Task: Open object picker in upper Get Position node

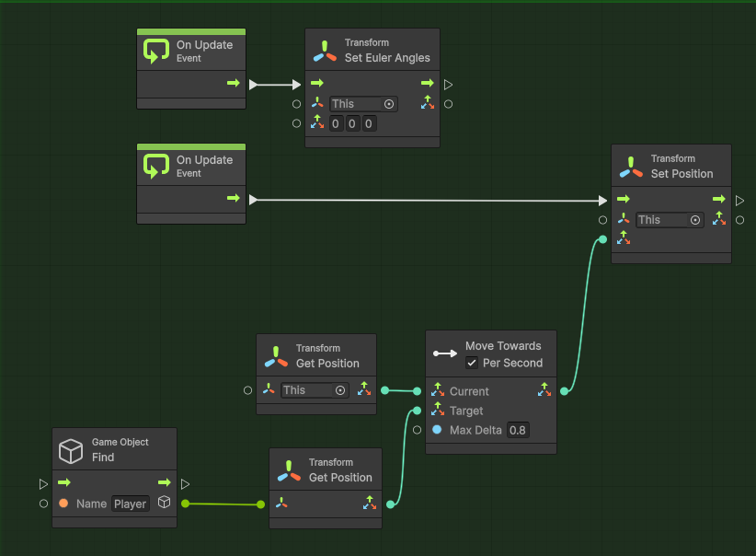Action: (340, 390)
